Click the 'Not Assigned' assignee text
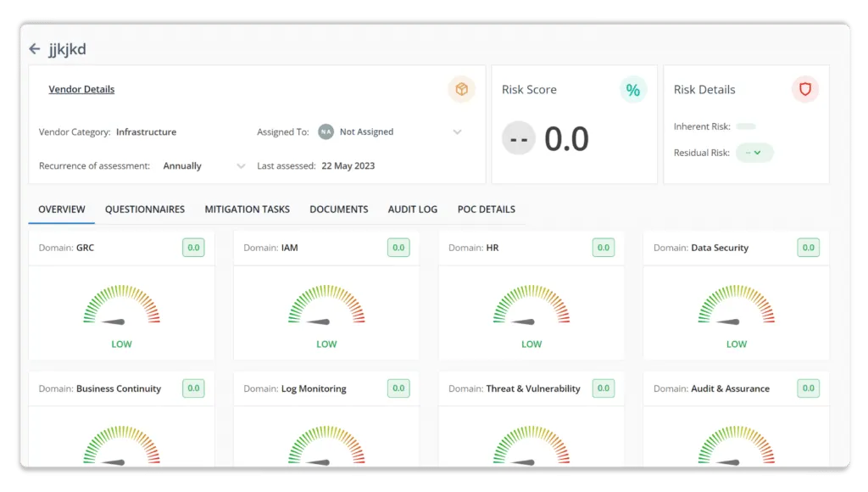 click(366, 131)
